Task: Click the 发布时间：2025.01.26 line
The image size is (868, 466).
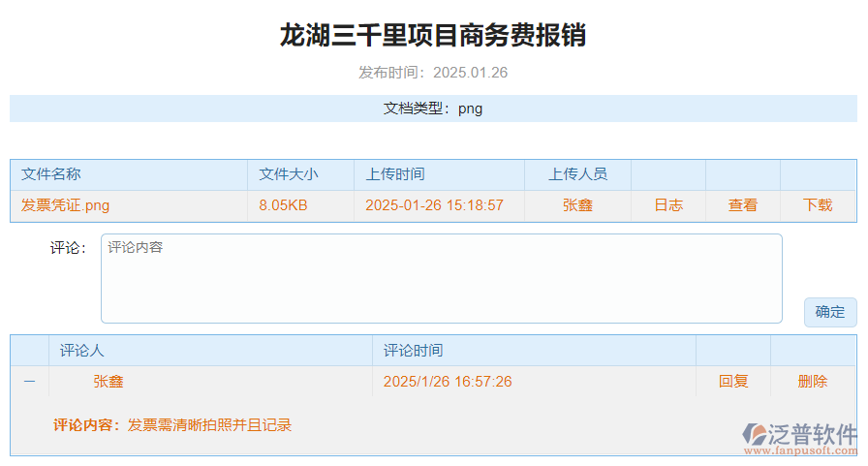Action: pos(433,73)
